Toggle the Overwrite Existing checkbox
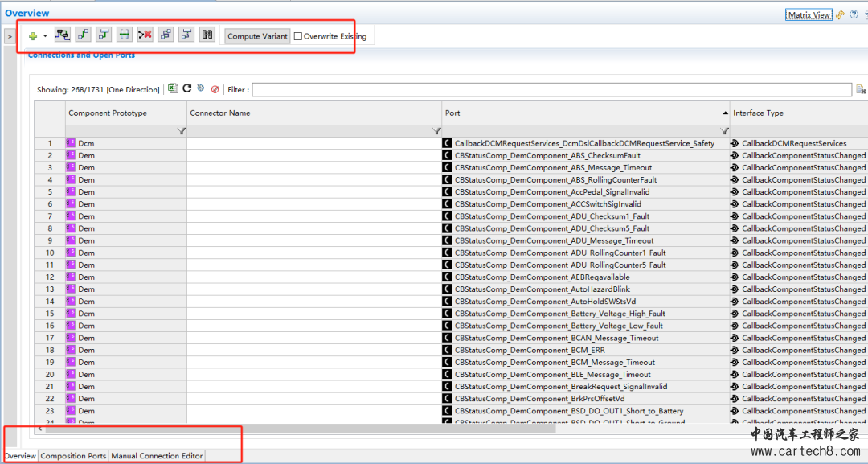868x464 pixels. 298,36
